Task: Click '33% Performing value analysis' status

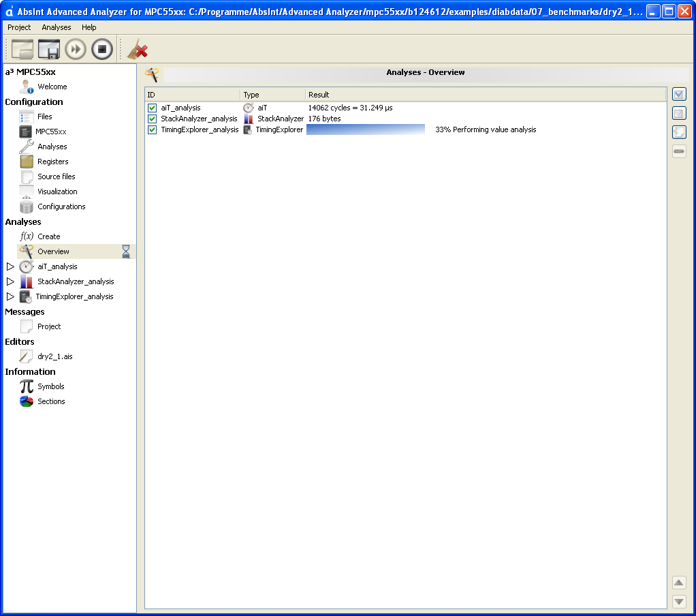Action: click(x=486, y=129)
